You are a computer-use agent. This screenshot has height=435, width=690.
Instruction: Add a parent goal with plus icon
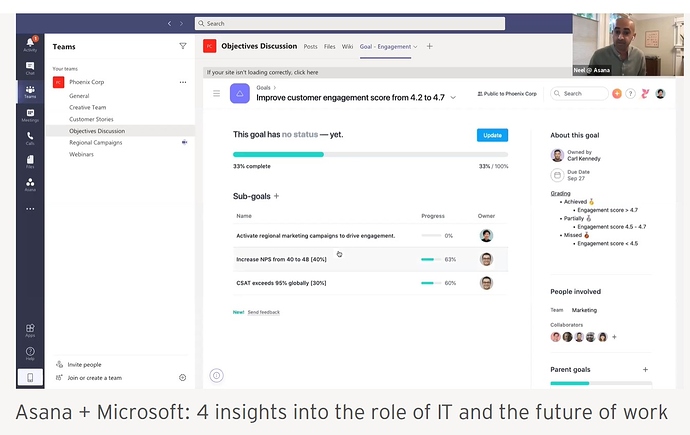click(645, 369)
